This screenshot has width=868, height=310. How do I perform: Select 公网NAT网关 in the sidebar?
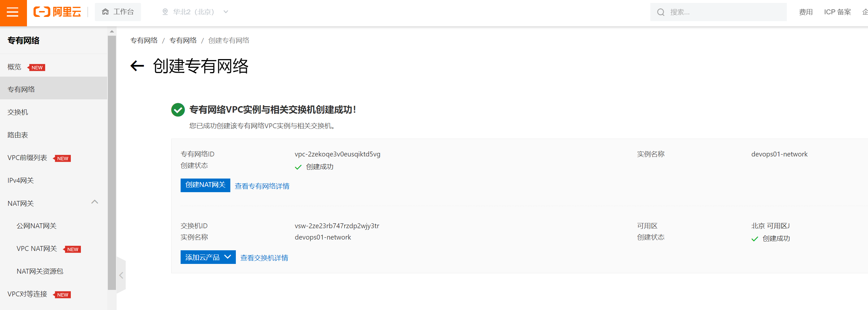pos(36,226)
